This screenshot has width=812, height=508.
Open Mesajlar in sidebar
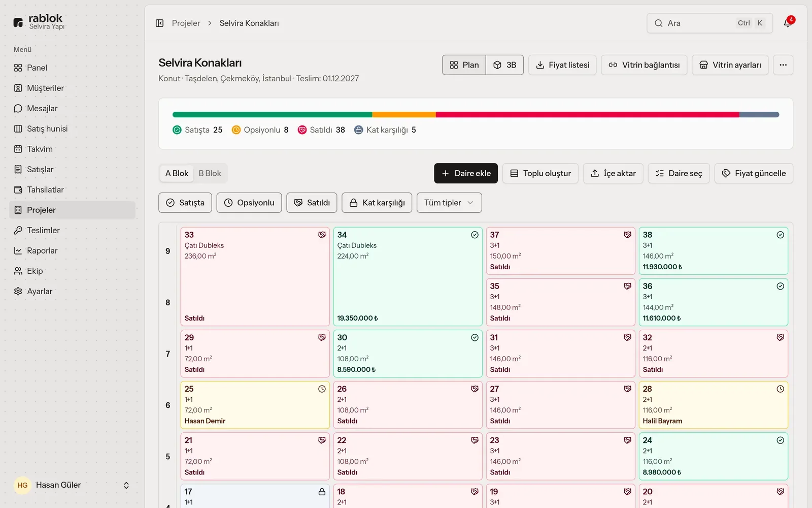pyautogui.click(x=72, y=108)
